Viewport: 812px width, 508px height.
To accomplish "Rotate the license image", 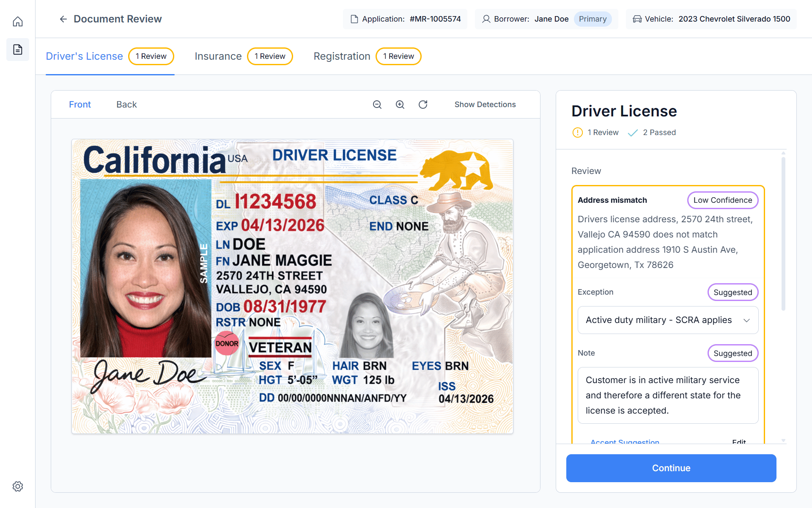I will click(423, 105).
